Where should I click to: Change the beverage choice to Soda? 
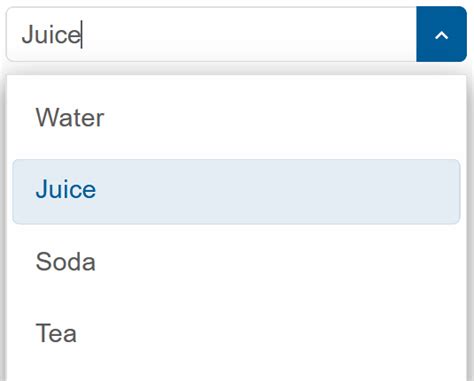coord(236,262)
